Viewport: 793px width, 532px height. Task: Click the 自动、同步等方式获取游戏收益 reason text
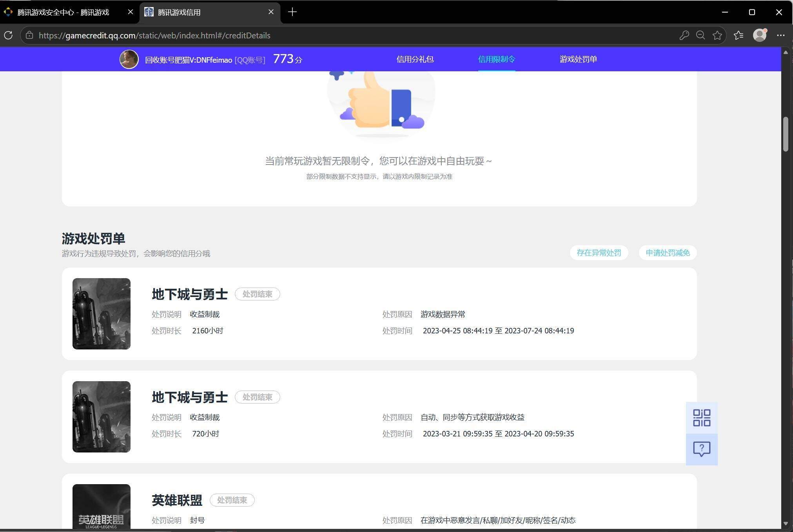tap(473, 417)
